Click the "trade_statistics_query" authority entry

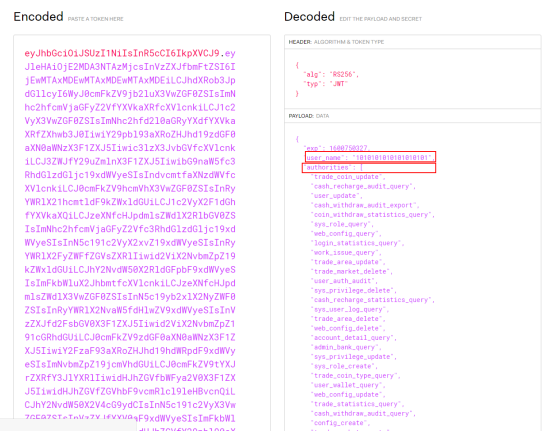pos(357,404)
